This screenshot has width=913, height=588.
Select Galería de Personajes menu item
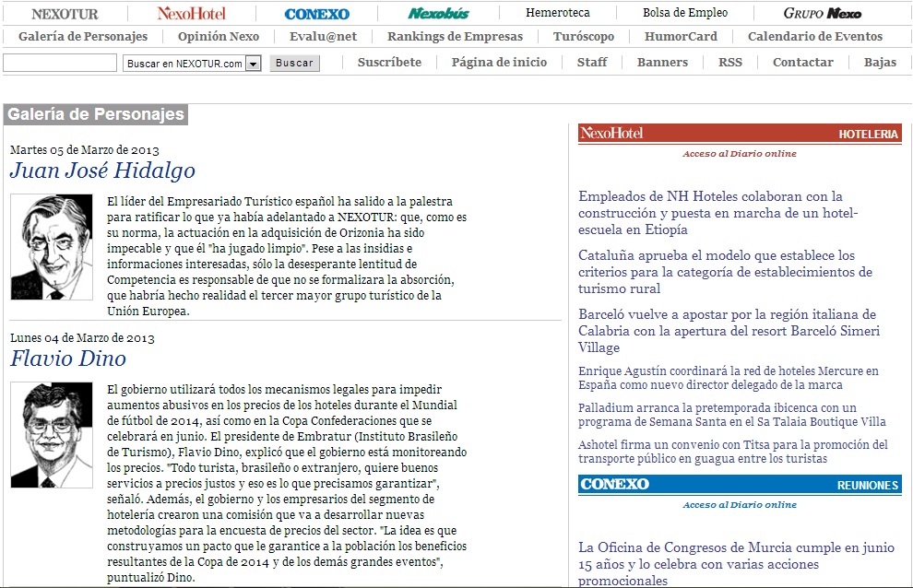click(83, 37)
